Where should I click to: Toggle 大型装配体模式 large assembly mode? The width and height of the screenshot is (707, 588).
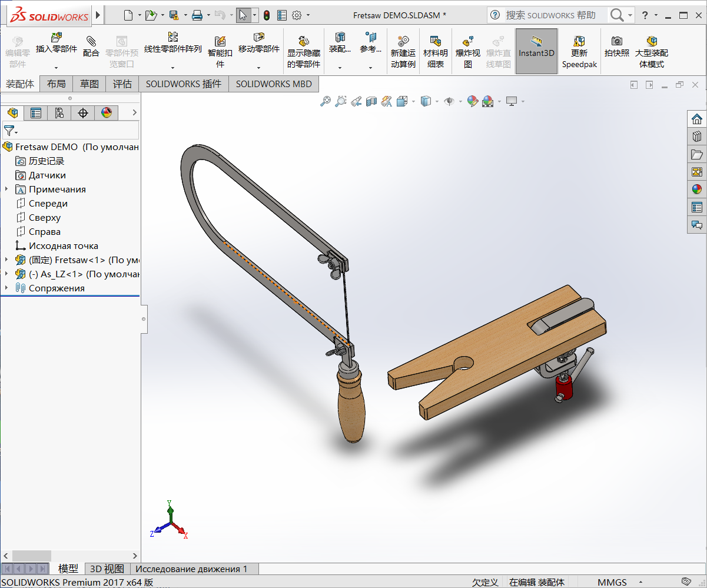click(652, 52)
